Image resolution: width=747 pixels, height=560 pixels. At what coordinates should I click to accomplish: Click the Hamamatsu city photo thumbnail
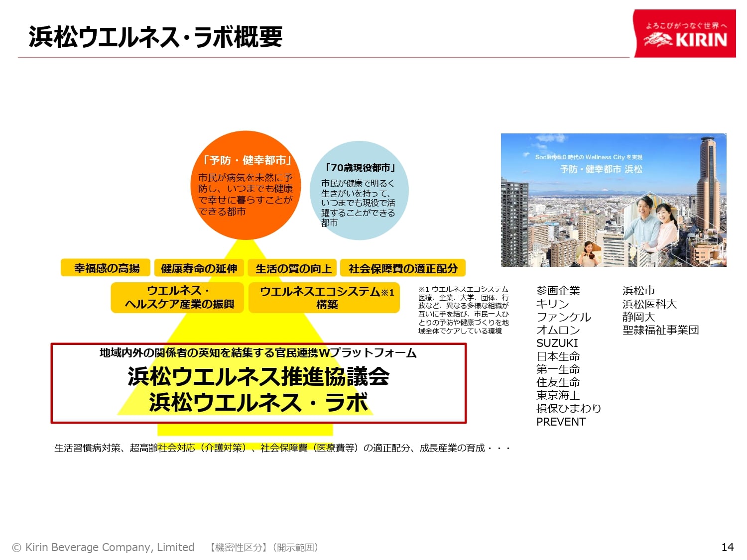point(614,200)
